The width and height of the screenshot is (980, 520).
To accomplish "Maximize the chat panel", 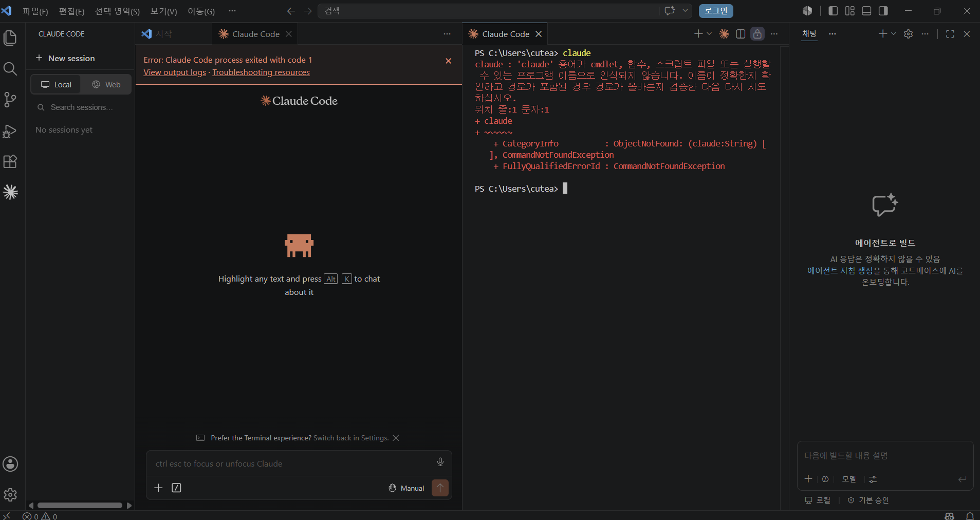I will 950,34.
